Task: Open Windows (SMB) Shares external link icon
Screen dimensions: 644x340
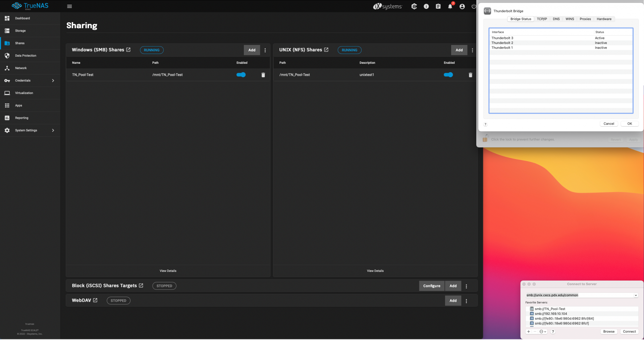Action: (x=128, y=50)
